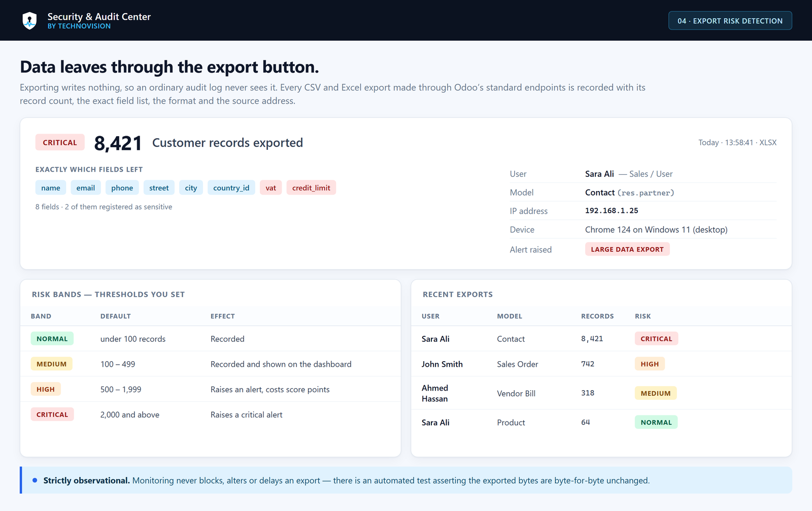Click the MEDIUM risk badge for Ahmed Hassan
This screenshot has width=812, height=511.
[x=656, y=393]
